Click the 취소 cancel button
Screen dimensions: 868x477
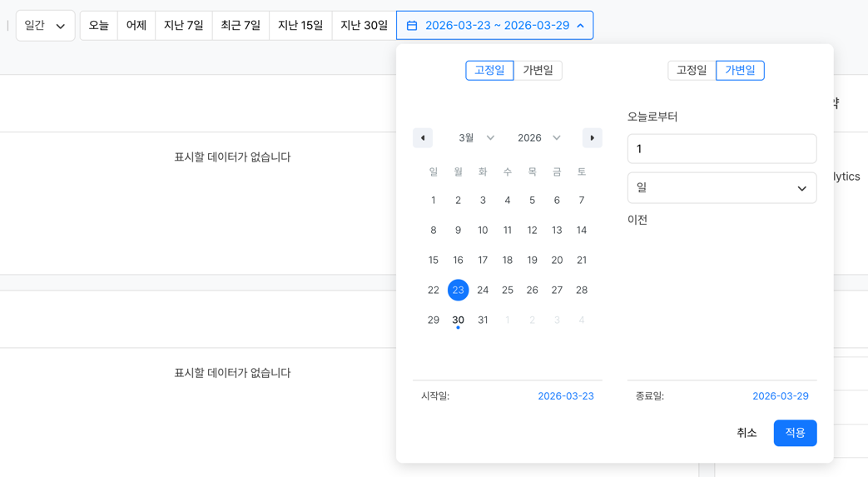click(x=746, y=433)
